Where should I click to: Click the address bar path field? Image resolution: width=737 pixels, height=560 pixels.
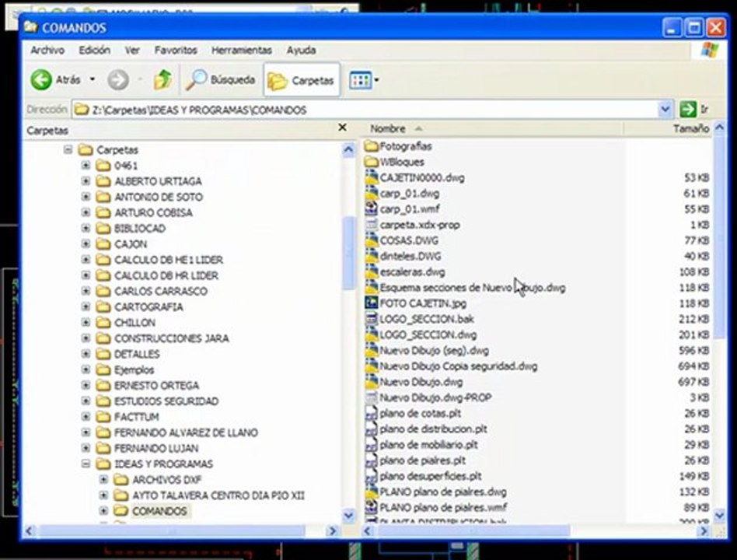365,110
